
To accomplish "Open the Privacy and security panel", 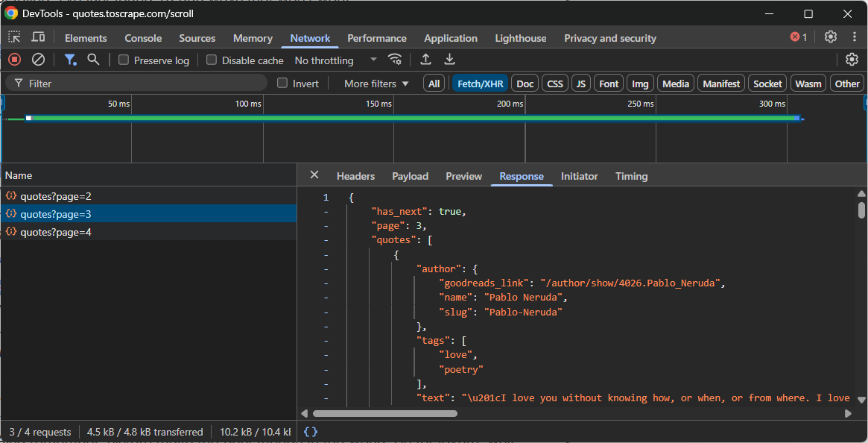I will click(x=610, y=38).
